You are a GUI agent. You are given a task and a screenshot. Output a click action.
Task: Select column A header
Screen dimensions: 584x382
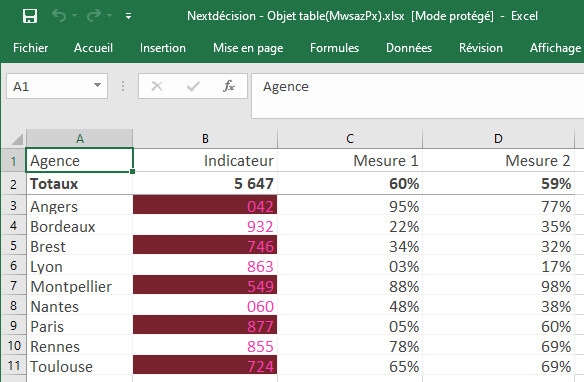click(80, 139)
